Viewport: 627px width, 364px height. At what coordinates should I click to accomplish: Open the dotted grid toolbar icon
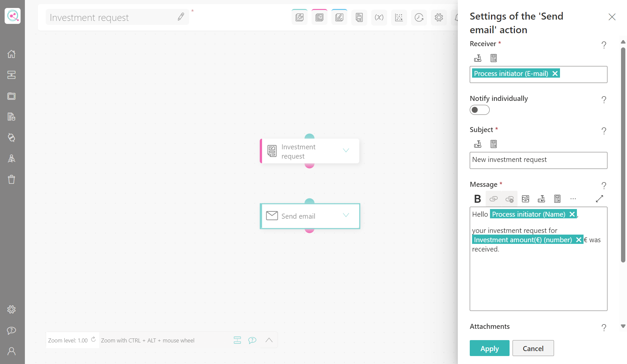coord(399,17)
